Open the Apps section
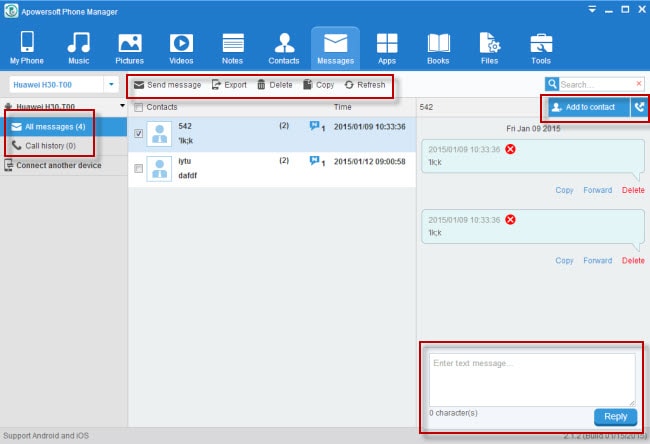This screenshot has height=444, width=650. coord(387,47)
